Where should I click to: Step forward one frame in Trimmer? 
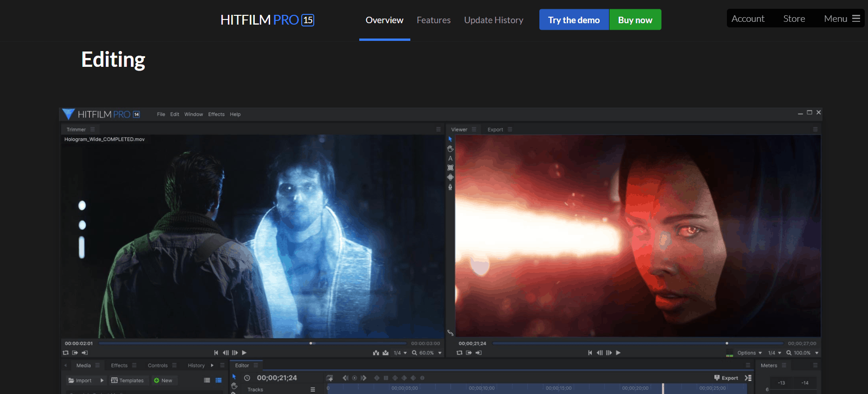(x=235, y=353)
